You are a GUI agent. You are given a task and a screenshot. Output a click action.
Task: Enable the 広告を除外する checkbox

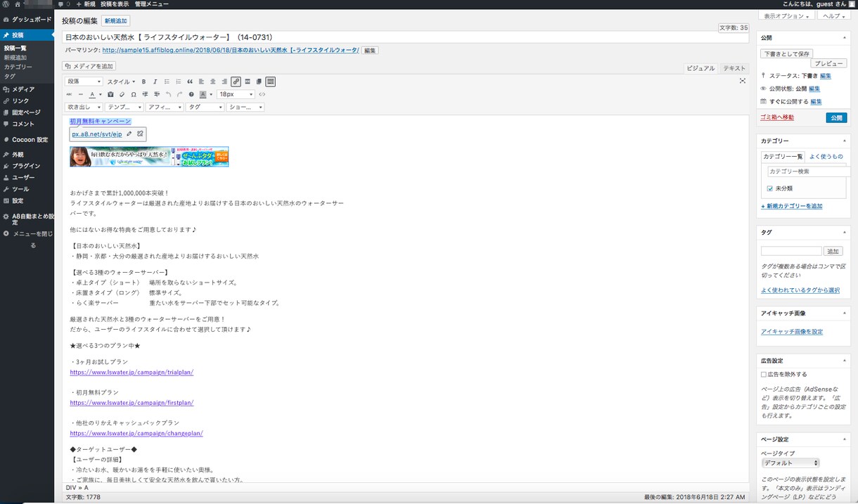tap(764, 375)
